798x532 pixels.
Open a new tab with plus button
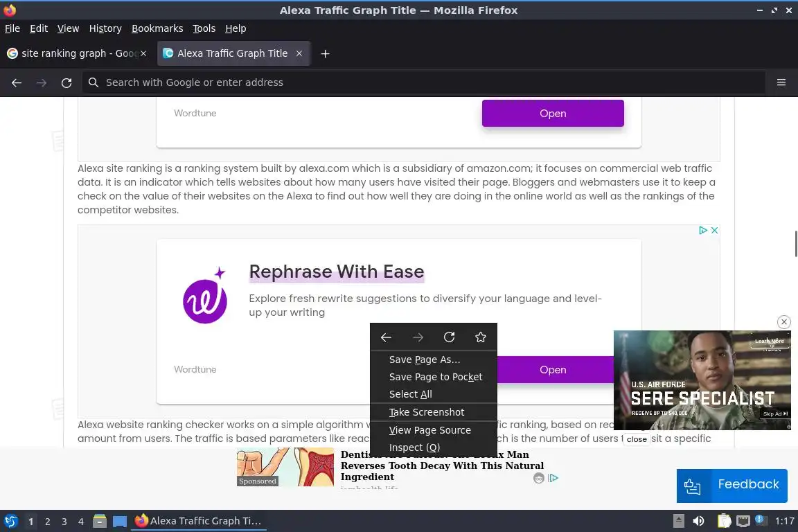325,53
